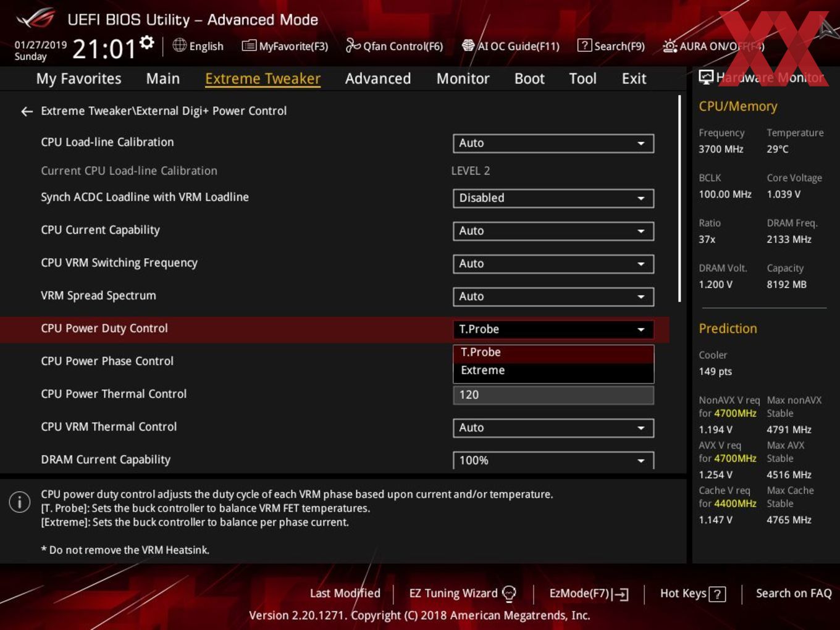Image resolution: width=840 pixels, height=630 pixels.
Task: Click Frequency 3700 MHz value
Action: click(x=721, y=149)
